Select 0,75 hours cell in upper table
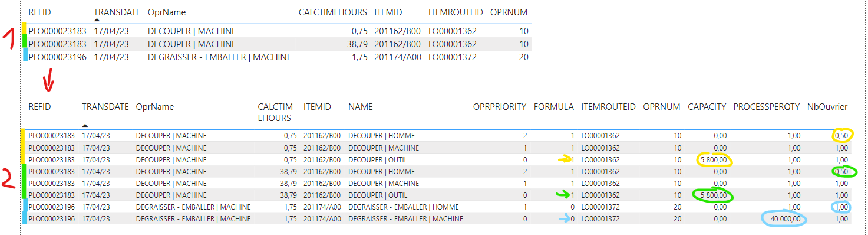The height and width of the screenshot is (235, 868). coord(359,31)
